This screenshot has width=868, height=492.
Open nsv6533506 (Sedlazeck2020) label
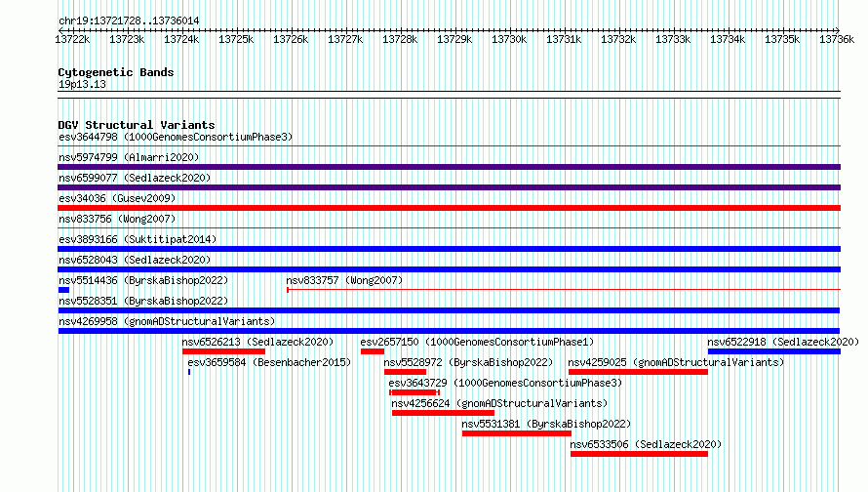click(x=646, y=444)
